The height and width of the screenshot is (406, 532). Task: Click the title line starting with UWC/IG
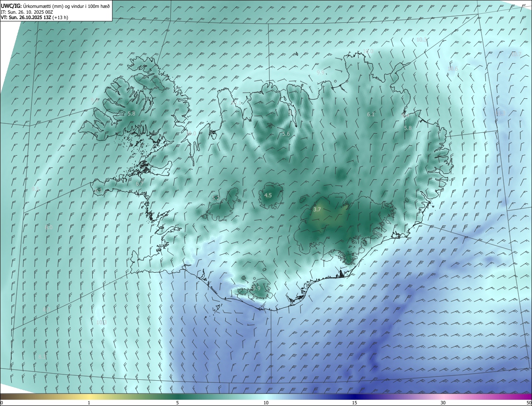[55, 6]
